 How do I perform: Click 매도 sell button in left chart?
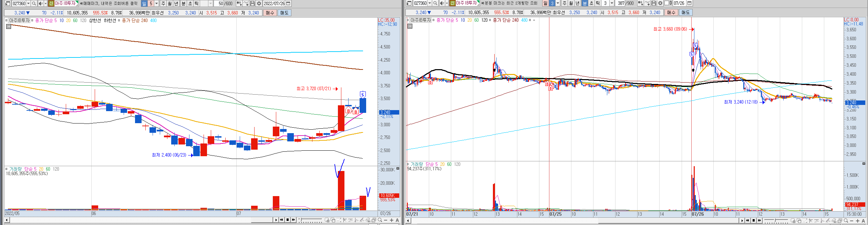[x=284, y=13]
